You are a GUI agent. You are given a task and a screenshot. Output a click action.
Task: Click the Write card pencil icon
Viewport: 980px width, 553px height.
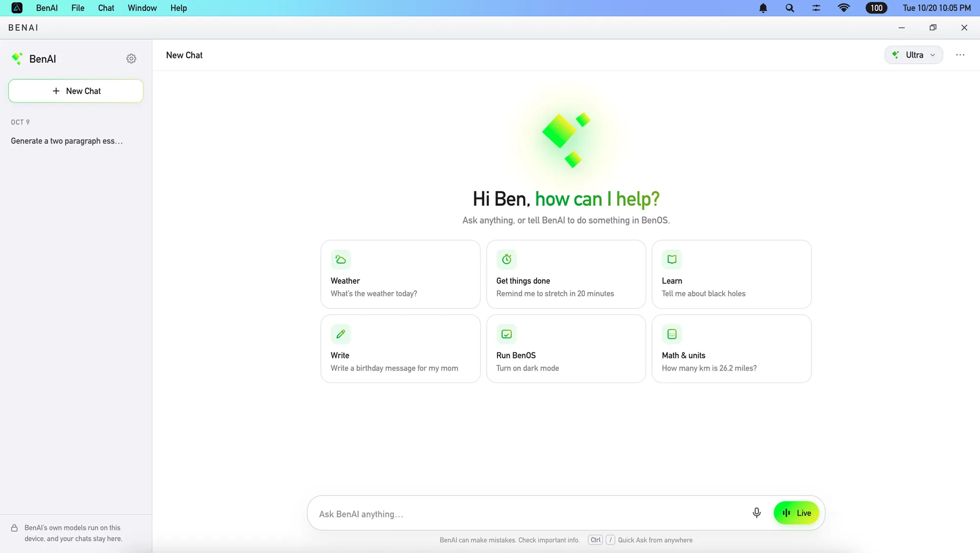coord(341,334)
